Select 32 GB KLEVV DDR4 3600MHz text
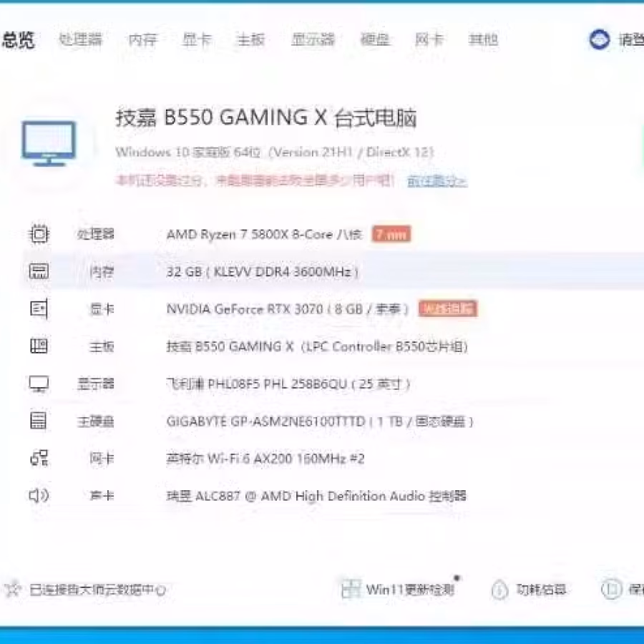Image resolution: width=644 pixels, height=644 pixels. [x=263, y=272]
